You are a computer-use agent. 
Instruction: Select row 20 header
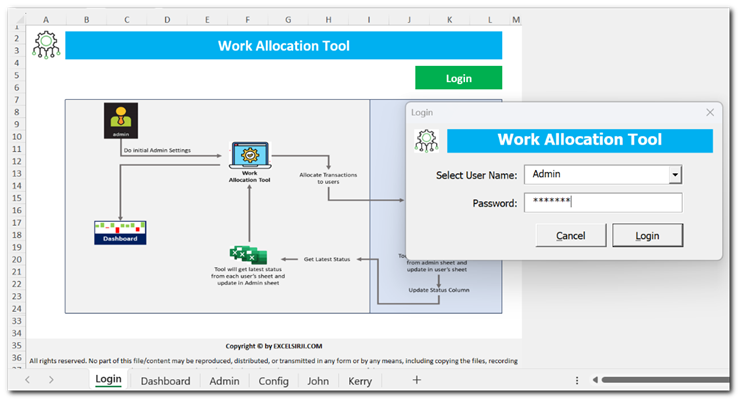tap(17, 259)
